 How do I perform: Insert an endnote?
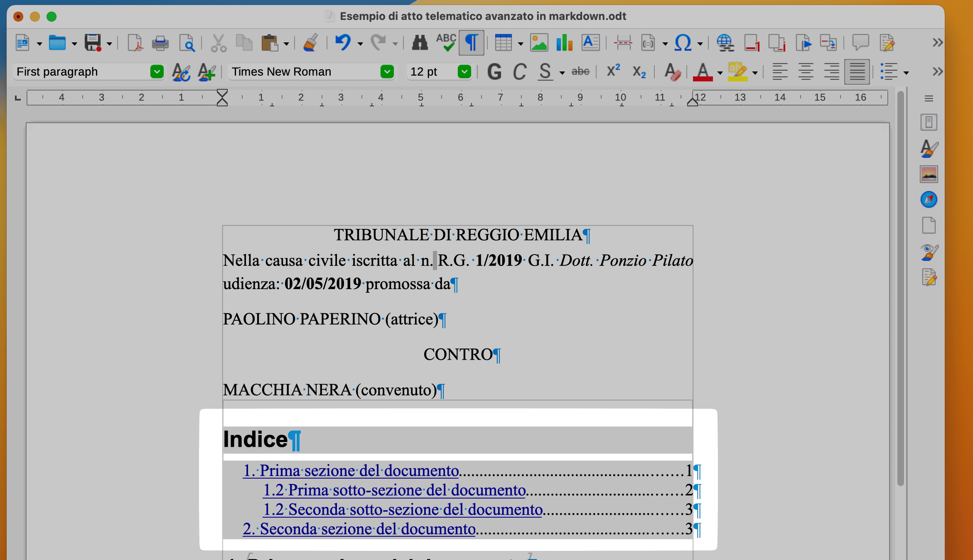(777, 43)
